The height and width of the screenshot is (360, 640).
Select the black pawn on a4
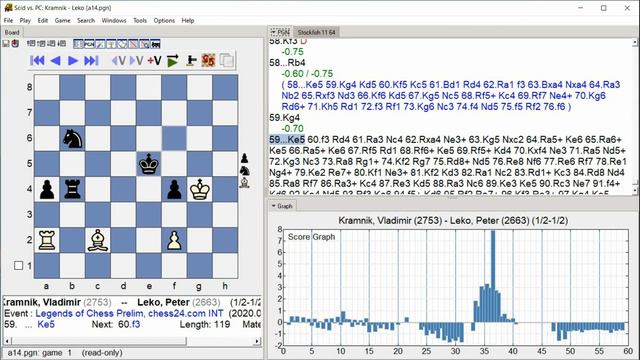pos(47,190)
